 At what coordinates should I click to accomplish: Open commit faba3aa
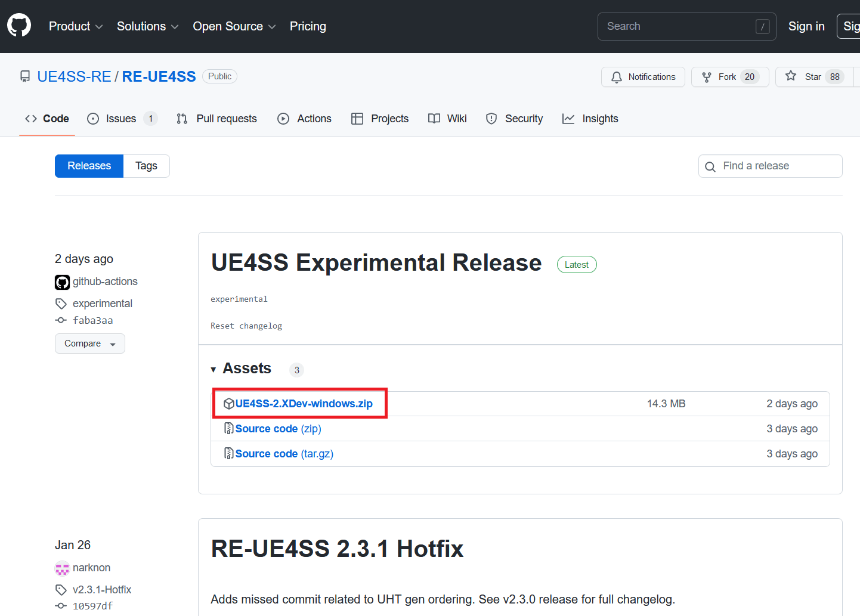(92, 320)
